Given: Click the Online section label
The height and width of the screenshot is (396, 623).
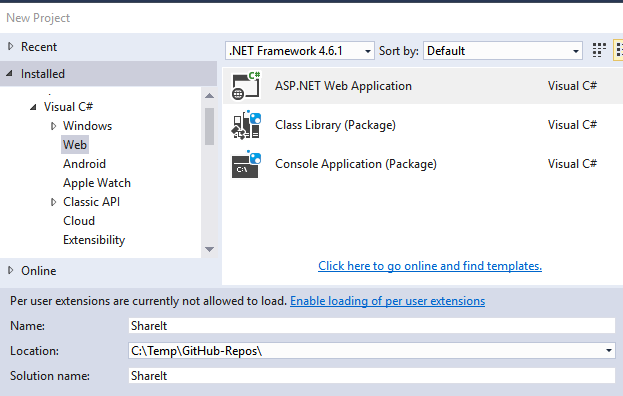Looking at the screenshot, I should tap(39, 271).
